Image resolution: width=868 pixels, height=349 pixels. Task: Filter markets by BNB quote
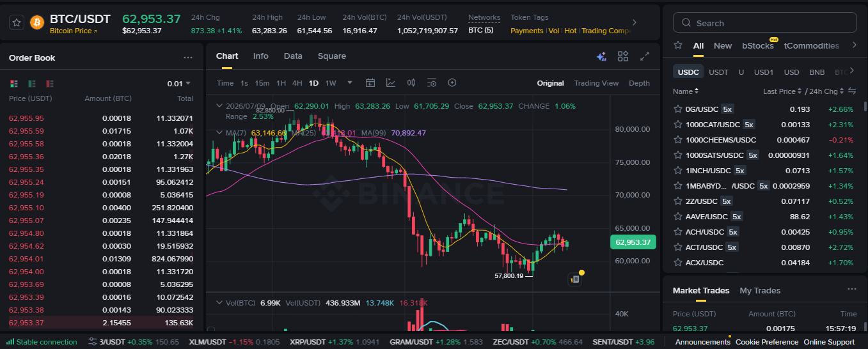coord(817,72)
